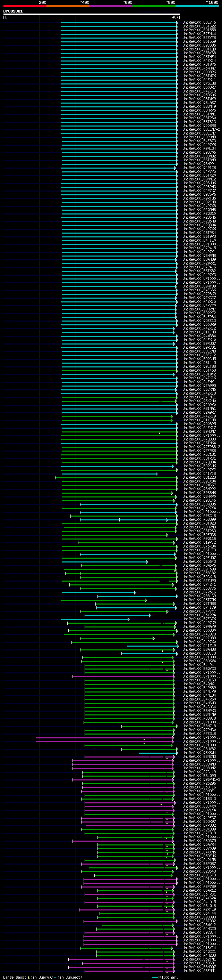Click the end position label 487

pos(175,17)
